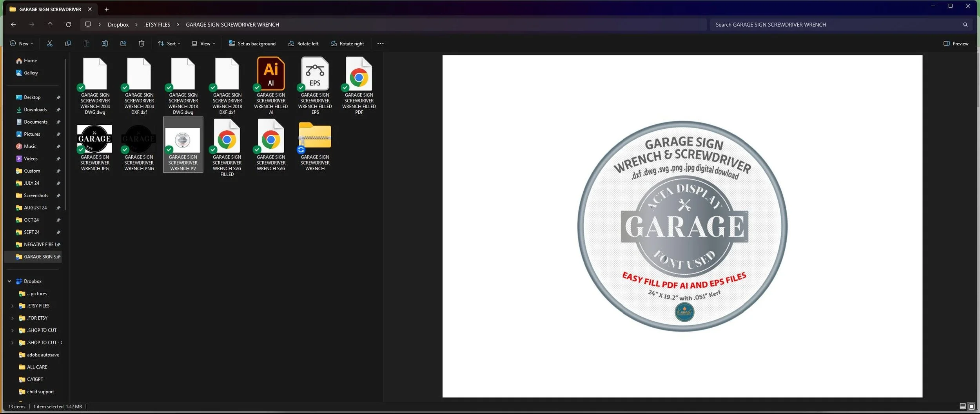Click the Rename icon in toolbar

105,44
